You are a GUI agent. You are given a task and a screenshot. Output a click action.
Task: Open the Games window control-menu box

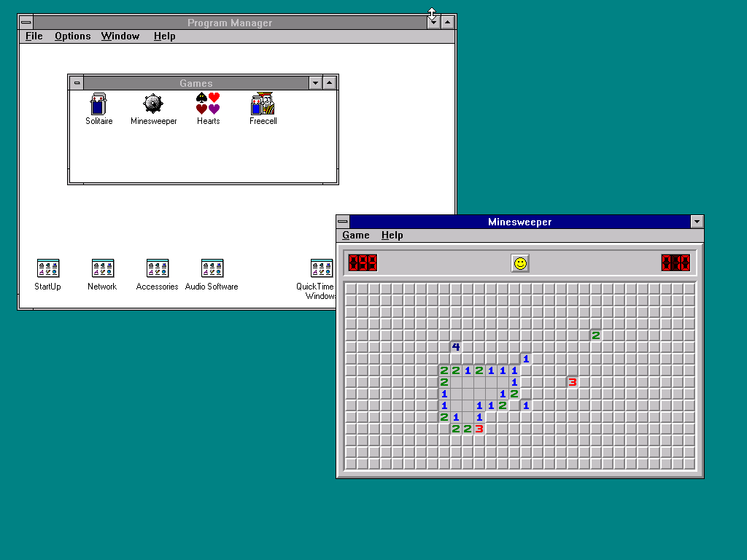click(x=77, y=83)
